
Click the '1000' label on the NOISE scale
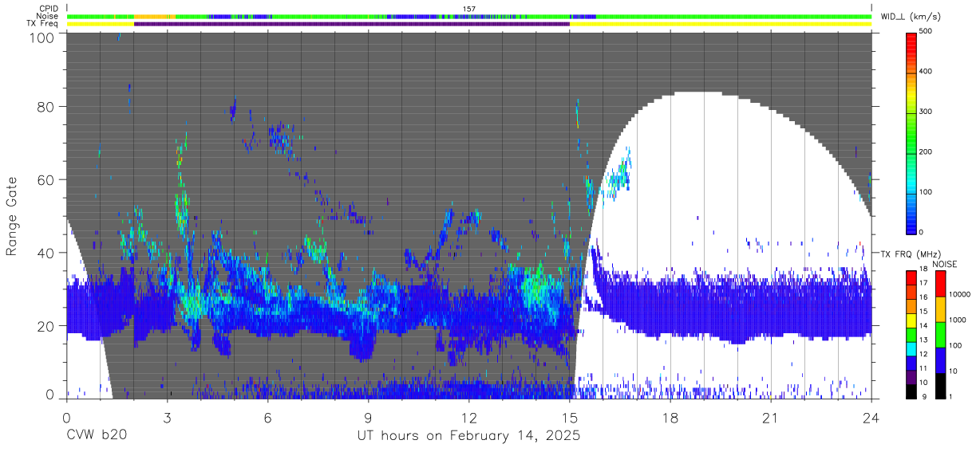click(958, 320)
